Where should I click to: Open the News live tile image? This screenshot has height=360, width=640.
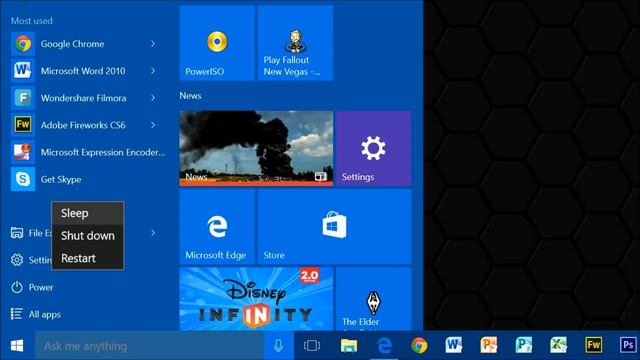tap(256, 149)
